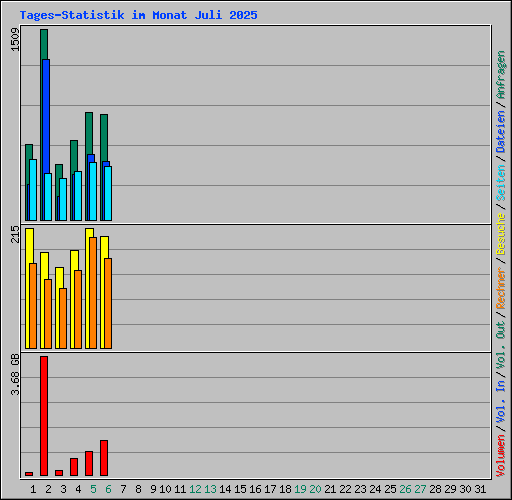Click the Dateien legend label
Image resolution: width=512 pixels, height=500 pixels.
pyautogui.click(x=501, y=132)
